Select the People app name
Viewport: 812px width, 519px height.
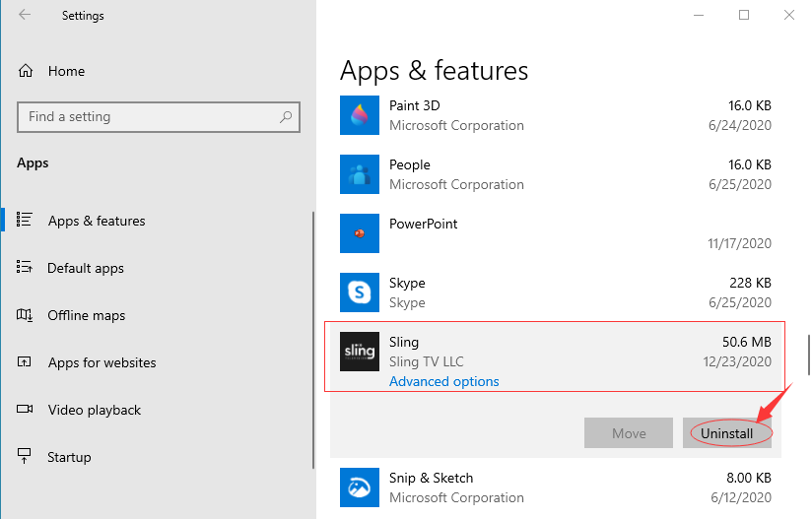[x=410, y=165]
